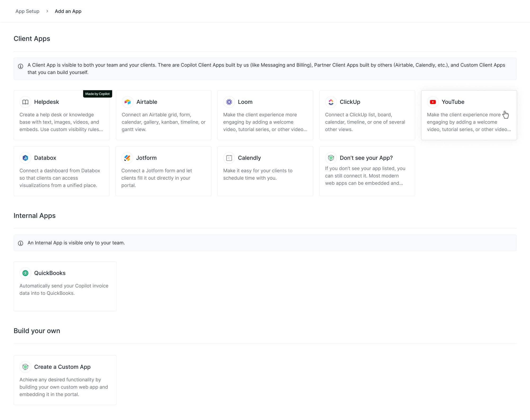Click the Calendly calendar icon
This screenshot has width=530, height=420.
(x=229, y=158)
